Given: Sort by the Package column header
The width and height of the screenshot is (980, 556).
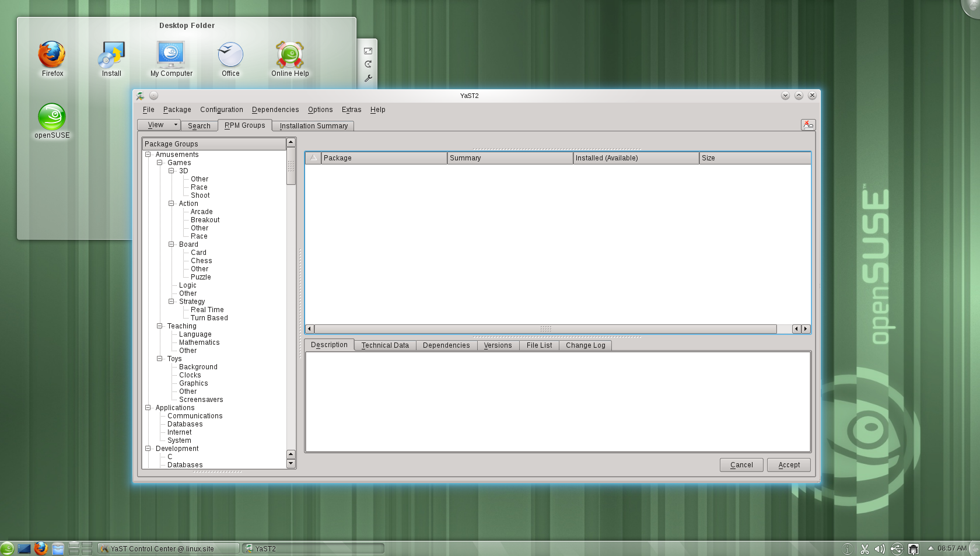Looking at the screenshot, I should click(x=384, y=158).
